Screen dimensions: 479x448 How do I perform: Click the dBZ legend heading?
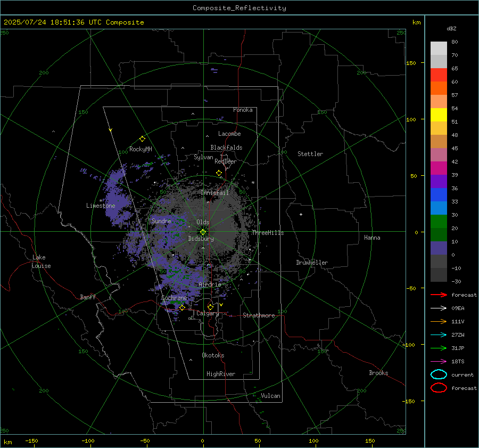(x=451, y=28)
